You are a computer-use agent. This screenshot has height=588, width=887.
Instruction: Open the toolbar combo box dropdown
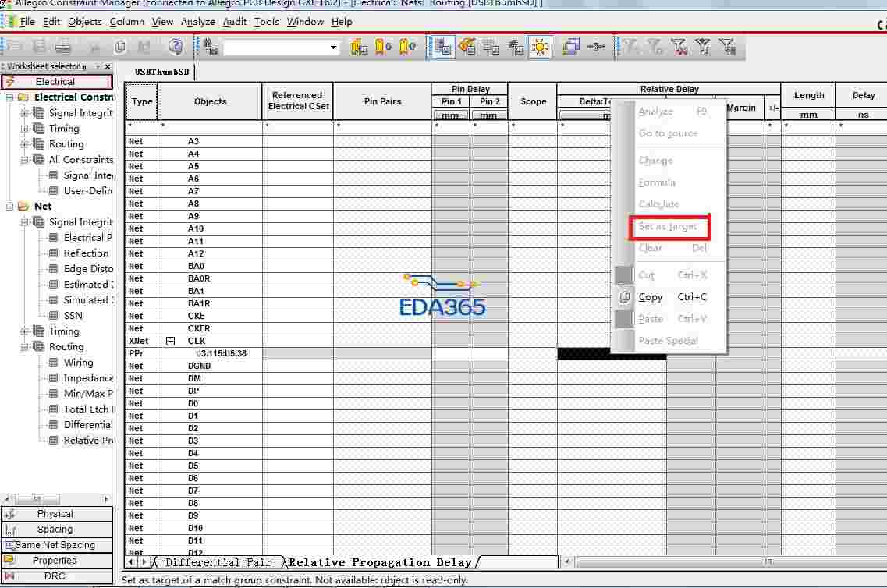tap(333, 48)
